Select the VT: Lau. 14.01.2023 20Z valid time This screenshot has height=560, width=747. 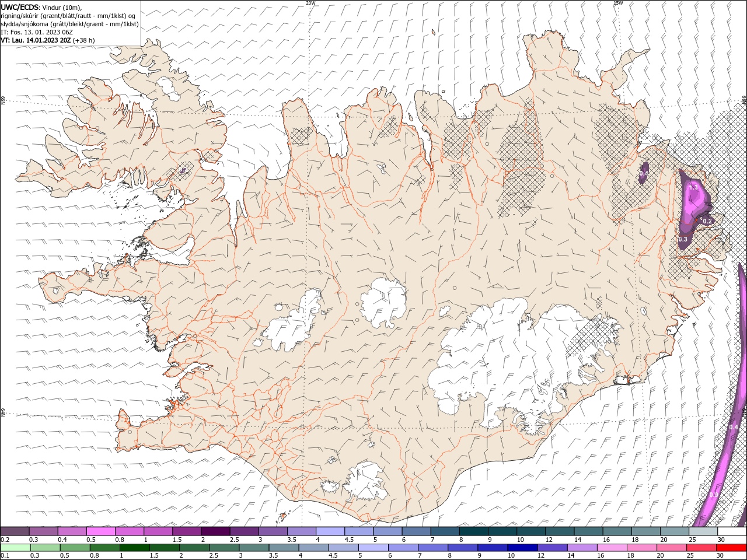(x=36, y=40)
